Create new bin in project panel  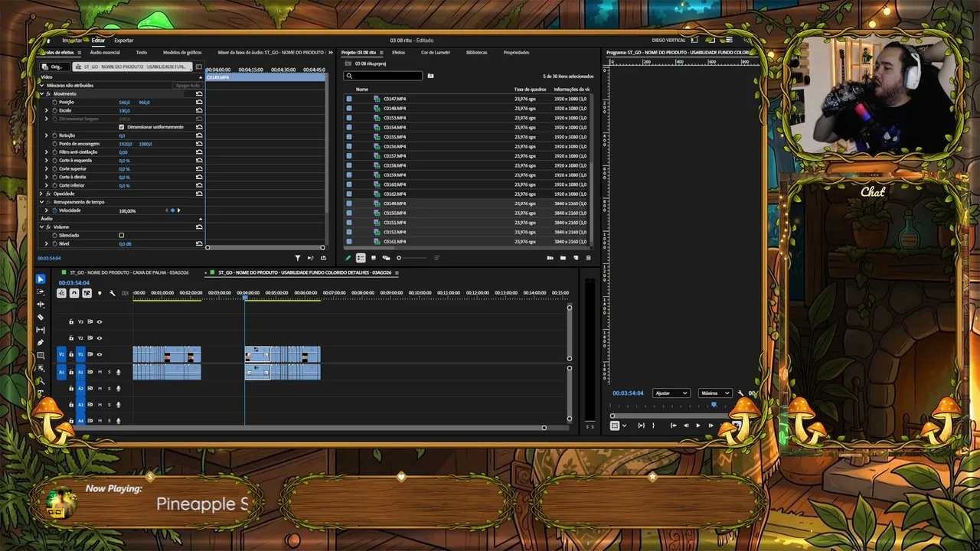[x=563, y=258]
